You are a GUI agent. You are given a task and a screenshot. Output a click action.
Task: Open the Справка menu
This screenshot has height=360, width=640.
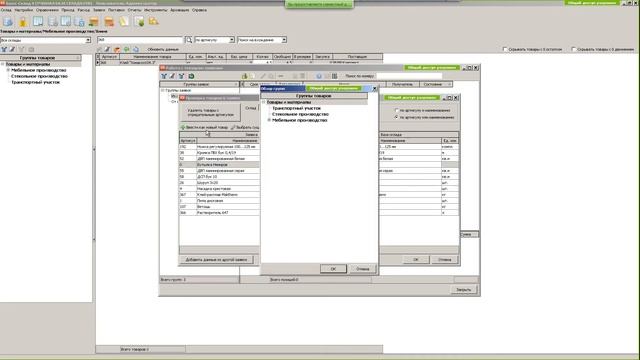coord(199,9)
